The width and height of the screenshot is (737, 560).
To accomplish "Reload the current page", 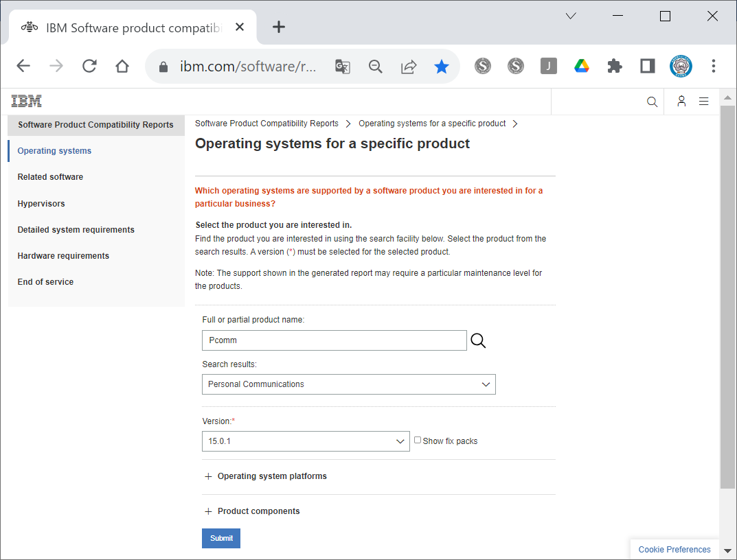I will [x=89, y=66].
